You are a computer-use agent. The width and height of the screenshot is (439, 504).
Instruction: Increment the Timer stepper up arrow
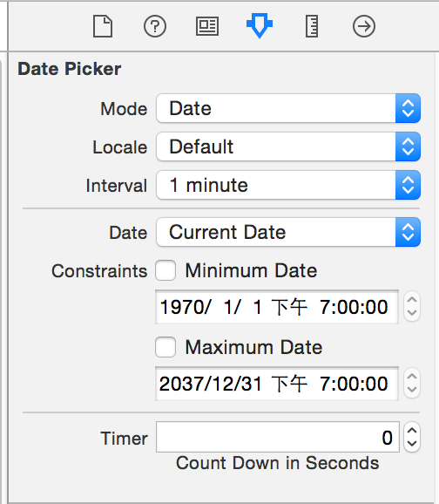click(412, 431)
